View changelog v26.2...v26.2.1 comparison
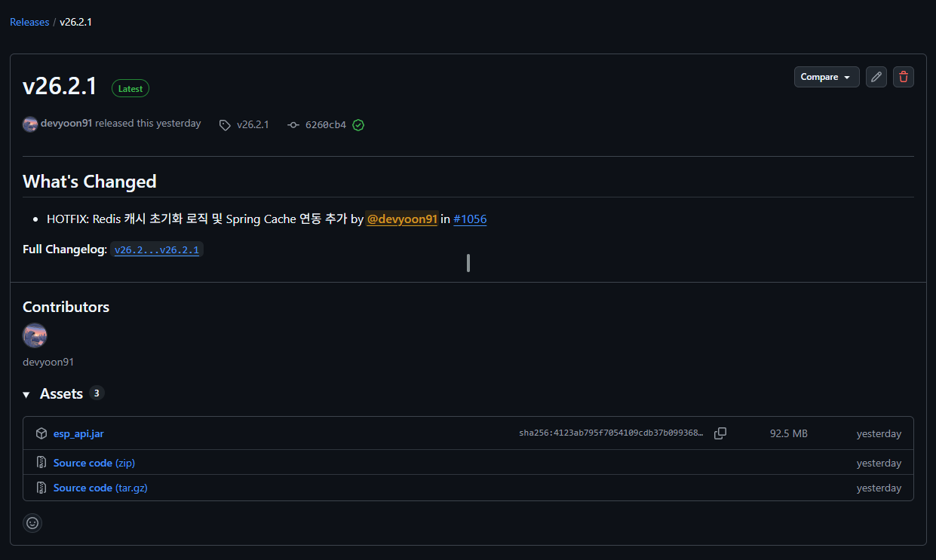The width and height of the screenshot is (936, 560). [157, 249]
